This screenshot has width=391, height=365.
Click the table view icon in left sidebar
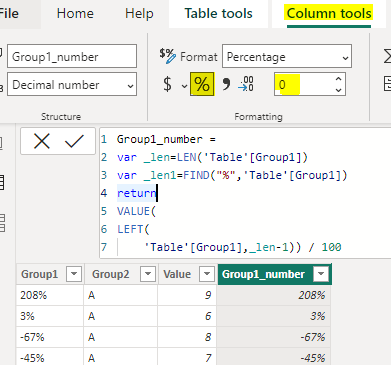[x=2, y=183]
